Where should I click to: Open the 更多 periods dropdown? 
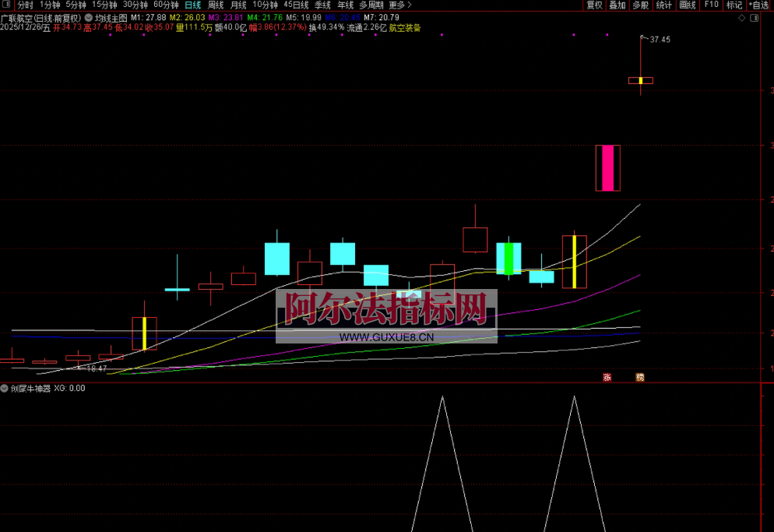coord(399,5)
